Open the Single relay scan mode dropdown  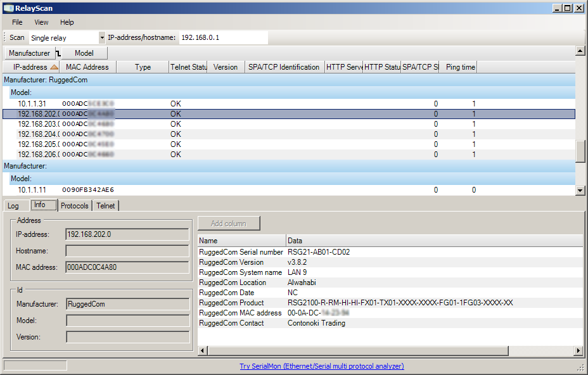[x=101, y=37]
